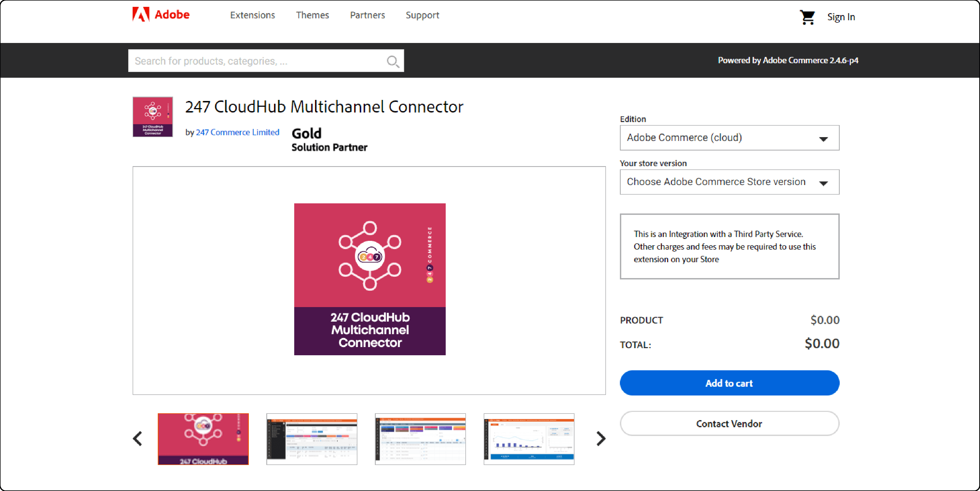Show previous gallery thumbnails with left arrow
This screenshot has height=491, width=980.
(138, 439)
